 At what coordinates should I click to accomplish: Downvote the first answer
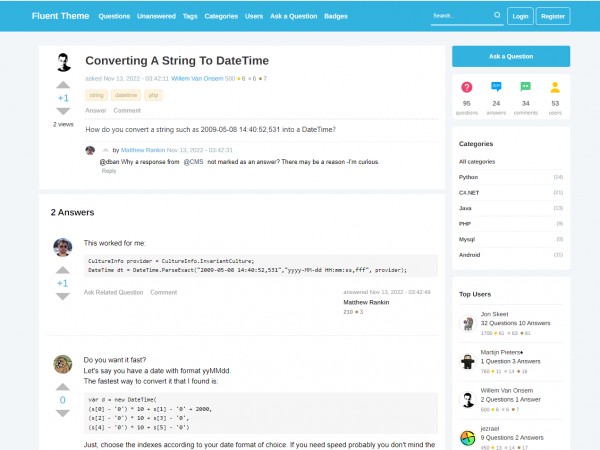[62, 296]
